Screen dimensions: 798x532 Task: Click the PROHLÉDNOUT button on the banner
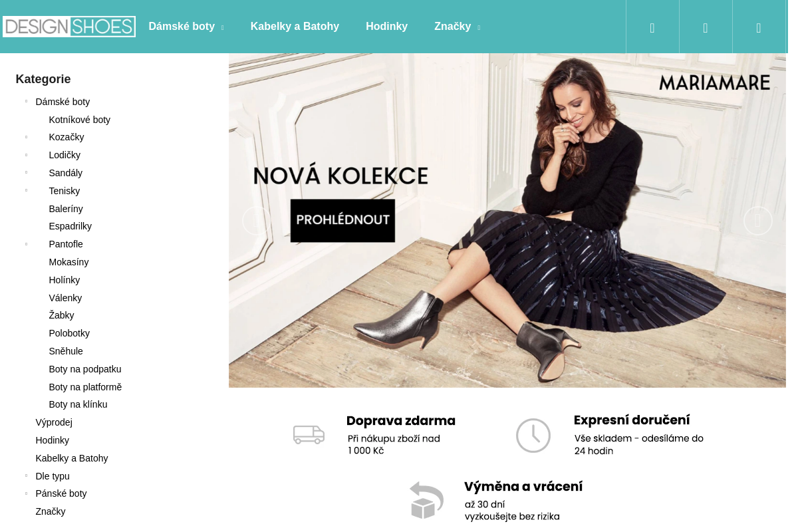coord(342,220)
